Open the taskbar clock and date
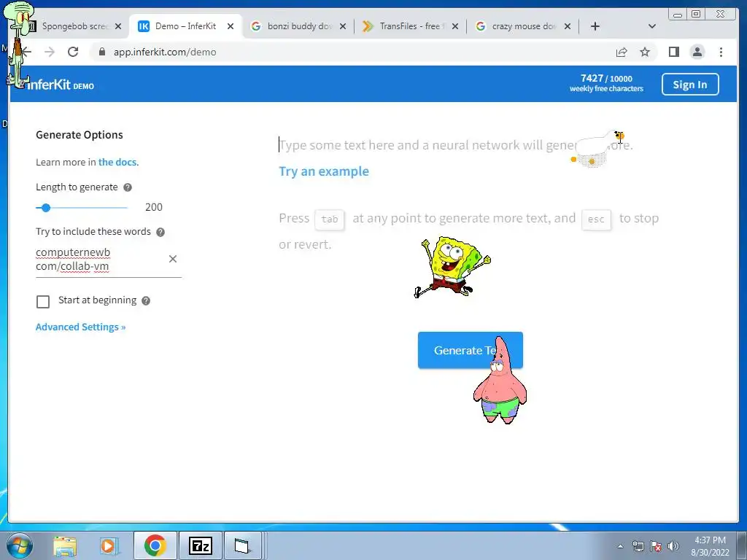 710,546
